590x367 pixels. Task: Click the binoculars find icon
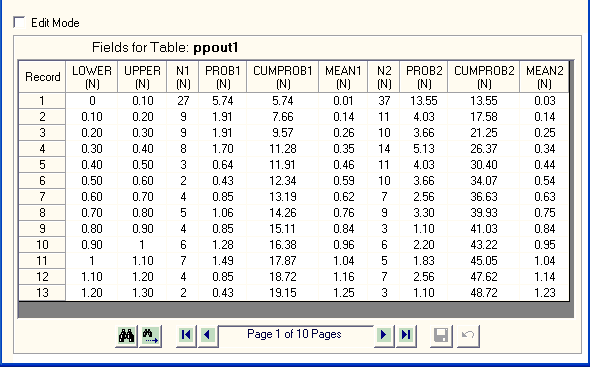pos(126,335)
